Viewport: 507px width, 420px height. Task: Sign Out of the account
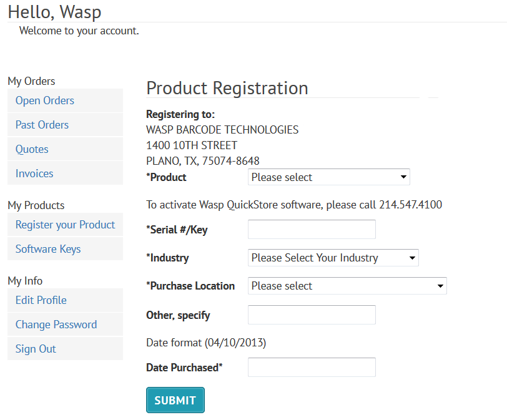(36, 349)
